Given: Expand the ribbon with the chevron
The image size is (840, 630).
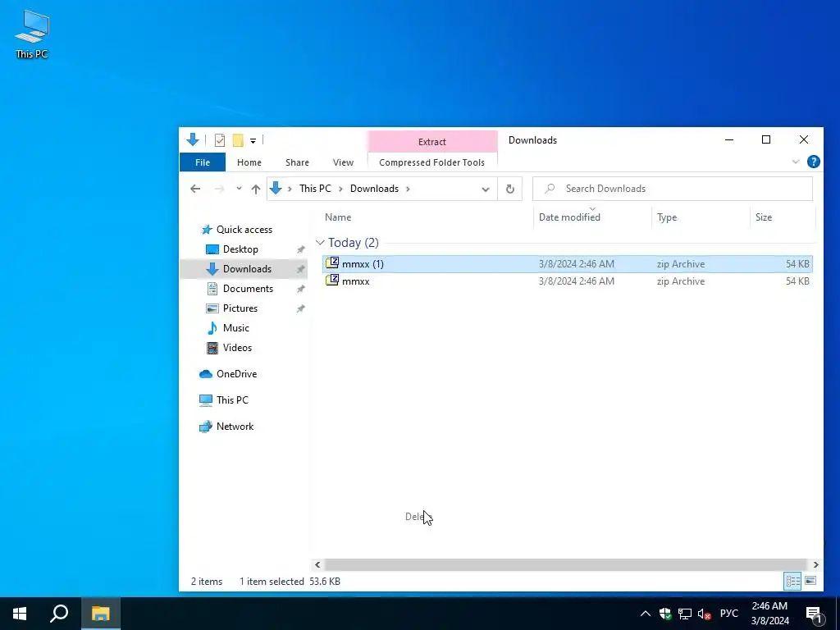Looking at the screenshot, I should tap(796, 162).
